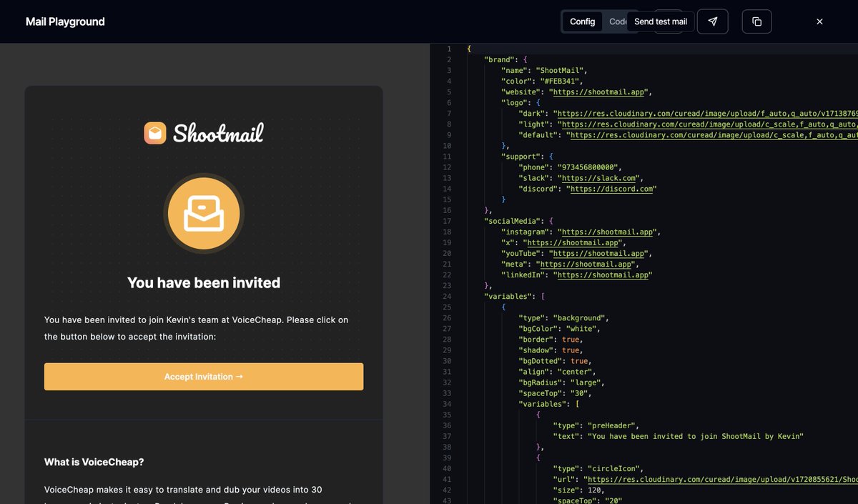This screenshot has width=858, height=504.
Task: Click the "You have been invited" heading
Action: (x=204, y=283)
